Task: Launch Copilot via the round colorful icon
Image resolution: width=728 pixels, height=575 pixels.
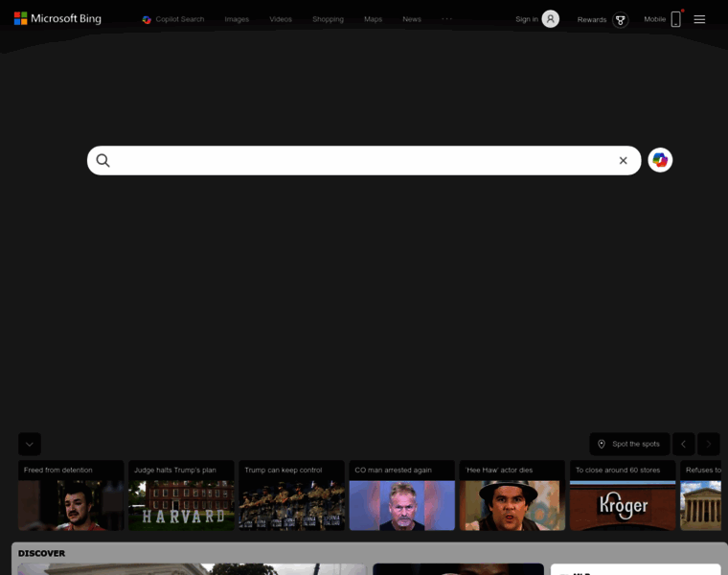Action: point(660,160)
